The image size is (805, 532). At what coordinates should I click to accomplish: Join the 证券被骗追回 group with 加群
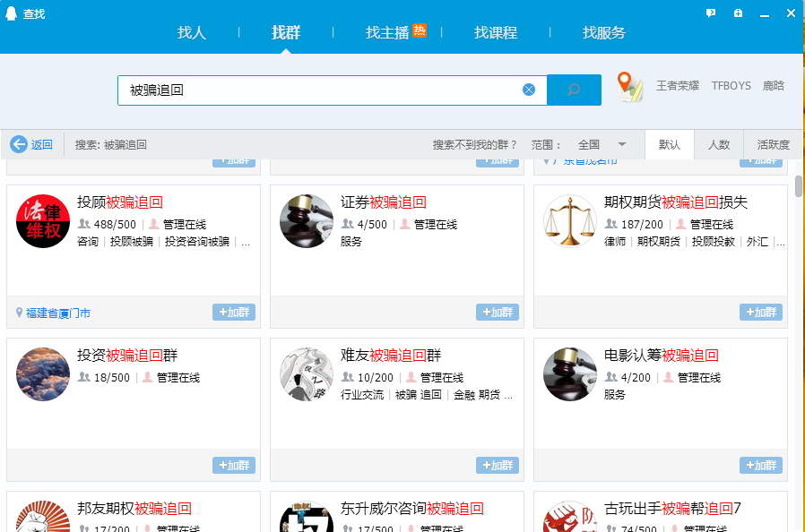click(x=498, y=313)
